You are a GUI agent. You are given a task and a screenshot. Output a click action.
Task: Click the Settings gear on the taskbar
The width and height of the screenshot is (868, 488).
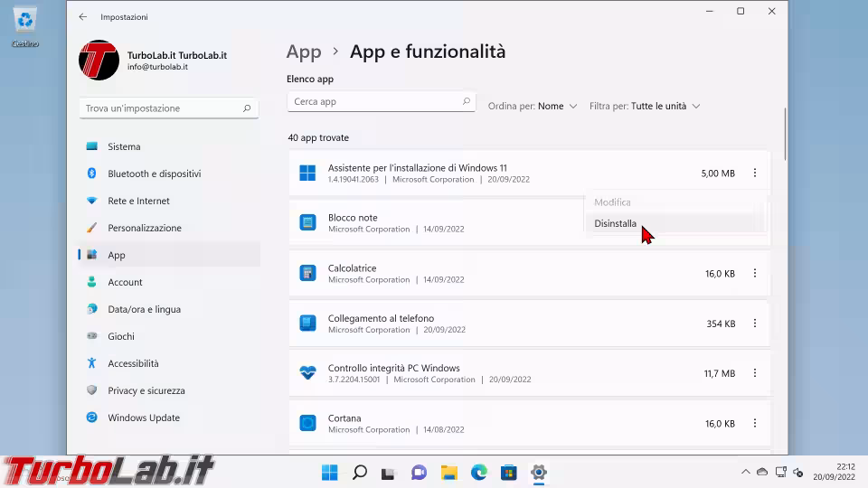point(539,473)
